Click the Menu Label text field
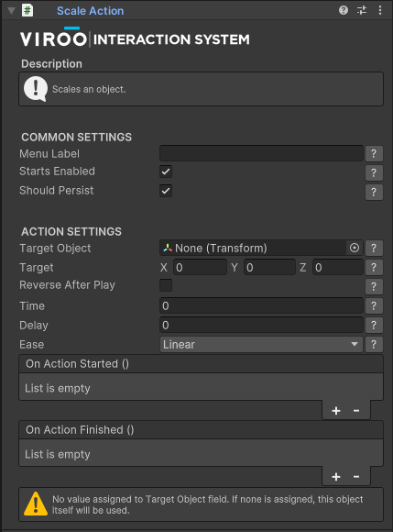 pyautogui.click(x=261, y=153)
